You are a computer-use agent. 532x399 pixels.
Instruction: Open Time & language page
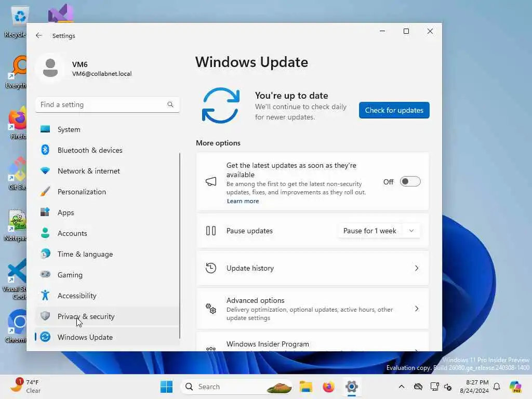tap(107, 254)
